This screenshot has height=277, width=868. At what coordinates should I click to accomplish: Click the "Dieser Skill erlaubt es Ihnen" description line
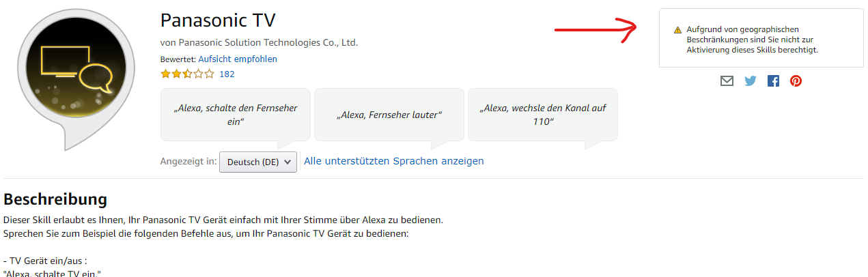click(x=223, y=220)
